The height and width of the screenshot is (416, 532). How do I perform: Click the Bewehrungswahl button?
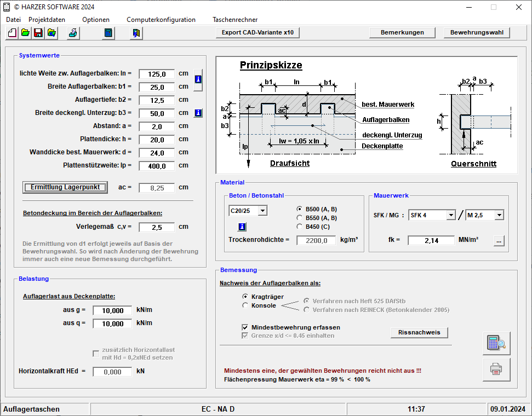tap(477, 32)
